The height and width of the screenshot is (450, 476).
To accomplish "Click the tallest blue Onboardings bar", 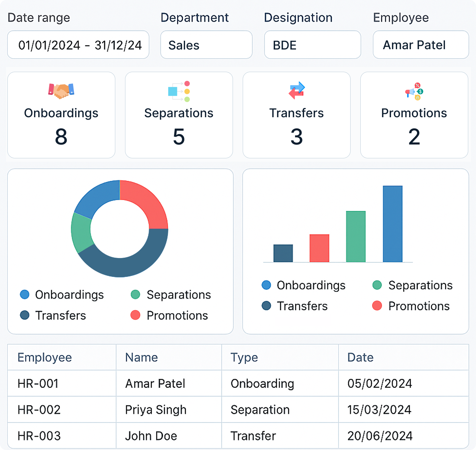I will pyautogui.click(x=392, y=224).
